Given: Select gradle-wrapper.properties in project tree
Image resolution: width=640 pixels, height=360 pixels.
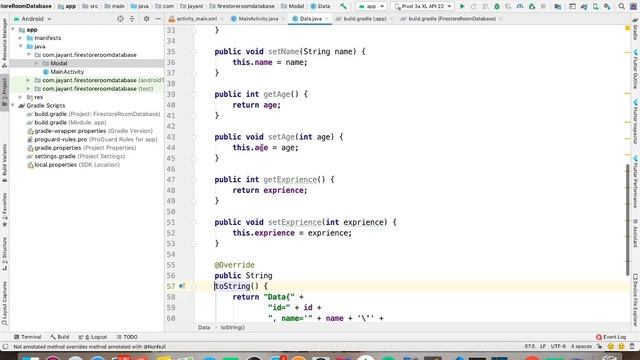Looking at the screenshot, I should click(x=70, y=131).
